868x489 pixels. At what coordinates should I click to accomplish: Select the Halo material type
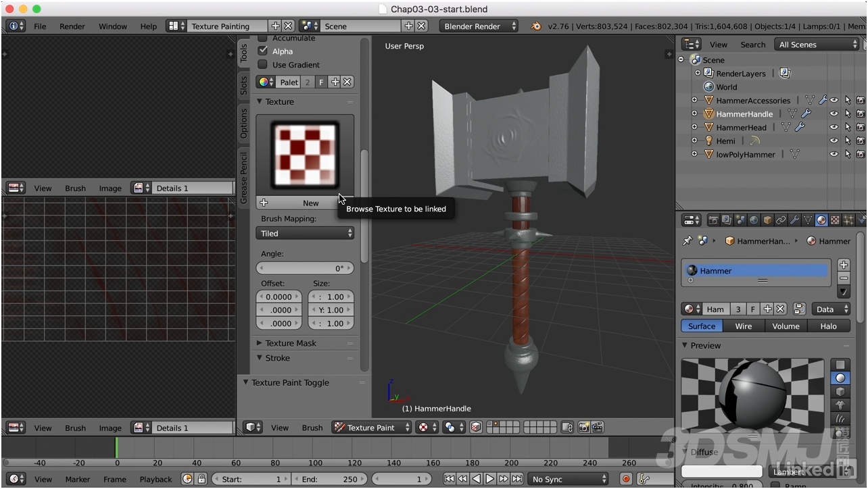coord(828,326)
